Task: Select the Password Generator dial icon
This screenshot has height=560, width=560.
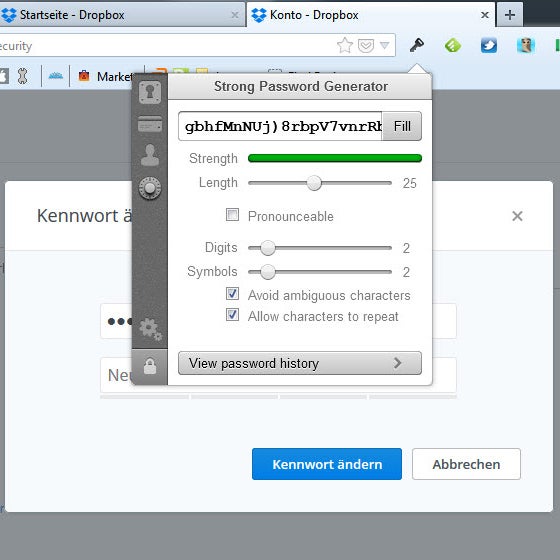Action: [x=150, y=188]
